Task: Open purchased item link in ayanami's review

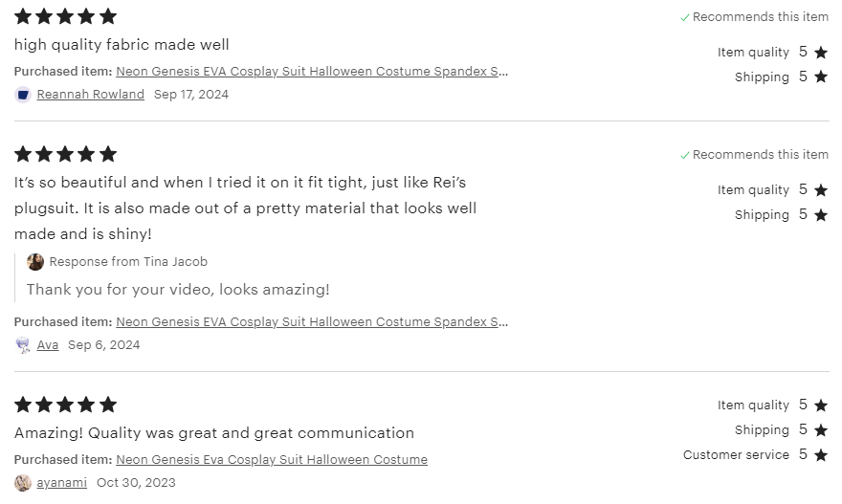Action: click(x=272, y=460)
